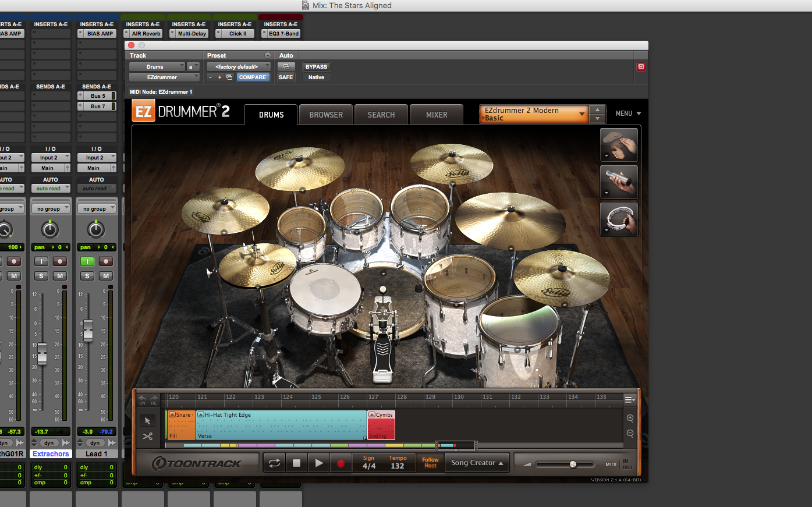This screenshot has height=507, width=812.
Task: Start playback in EZdrummer
Action: tap(318, 463)
